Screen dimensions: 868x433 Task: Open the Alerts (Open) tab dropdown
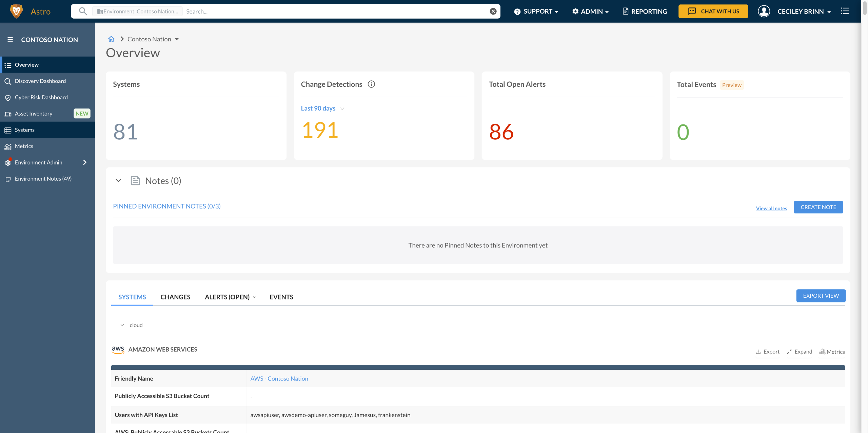(x=254, y=297)
